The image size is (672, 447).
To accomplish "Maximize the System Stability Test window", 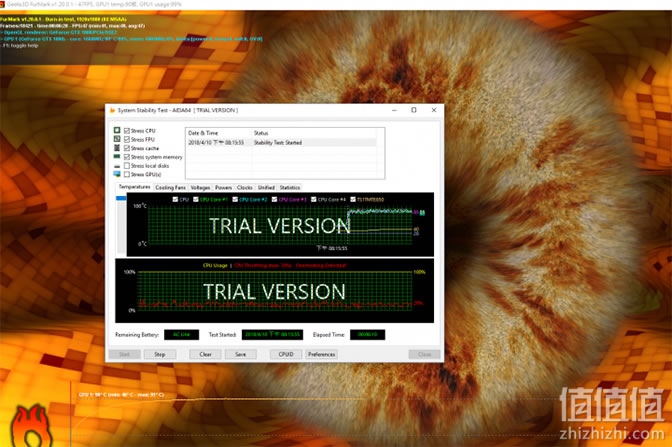I will point(414,110).
